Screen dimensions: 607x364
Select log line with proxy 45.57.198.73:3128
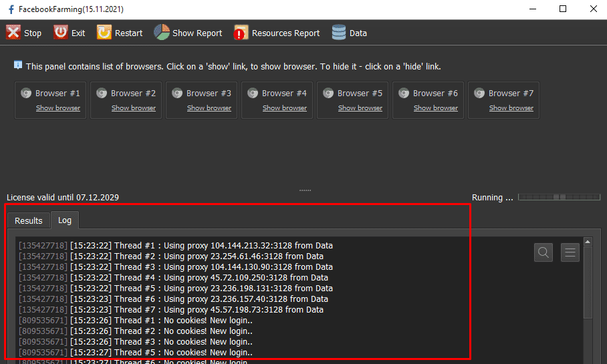point(171,309)
